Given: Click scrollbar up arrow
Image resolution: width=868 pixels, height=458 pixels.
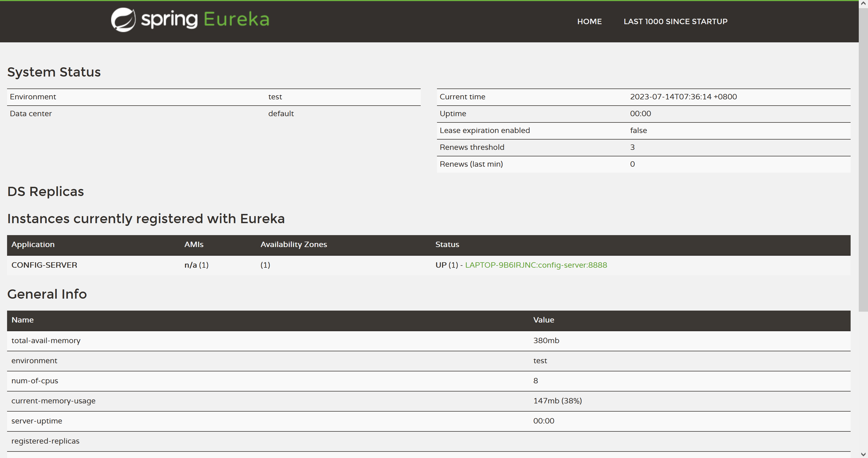Looking at the screenshot, I should pyautogui.click(x=863, y=3).
